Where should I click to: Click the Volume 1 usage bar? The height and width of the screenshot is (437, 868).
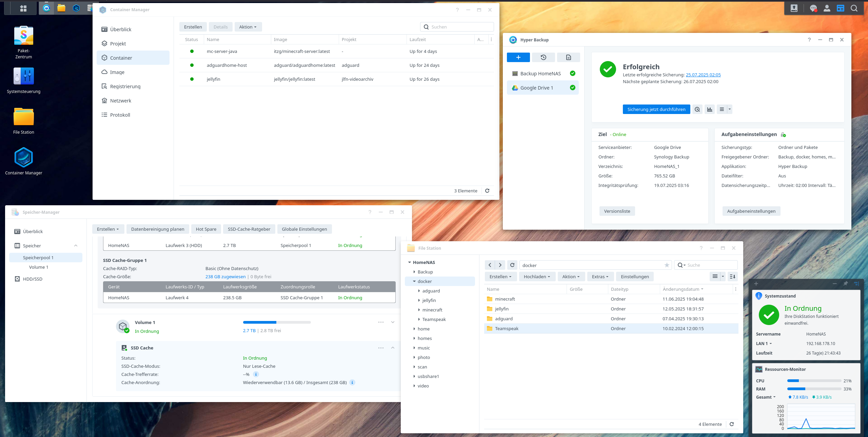click(x=277, y=322)
